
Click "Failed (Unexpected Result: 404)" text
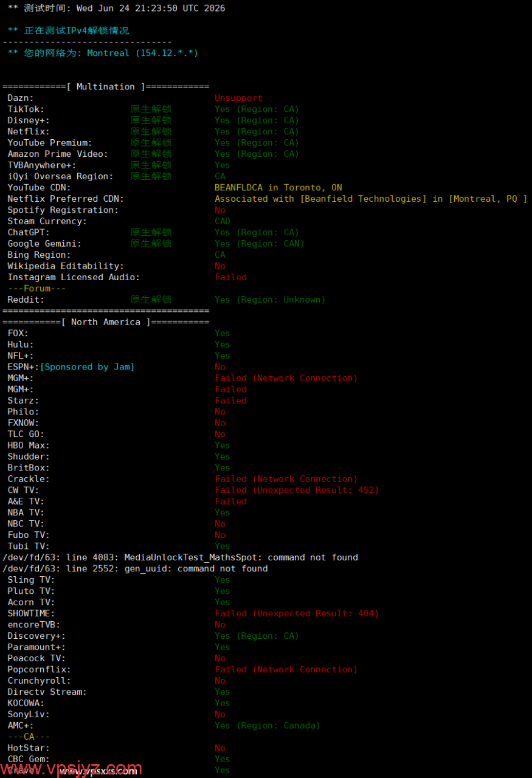point(297,614)
